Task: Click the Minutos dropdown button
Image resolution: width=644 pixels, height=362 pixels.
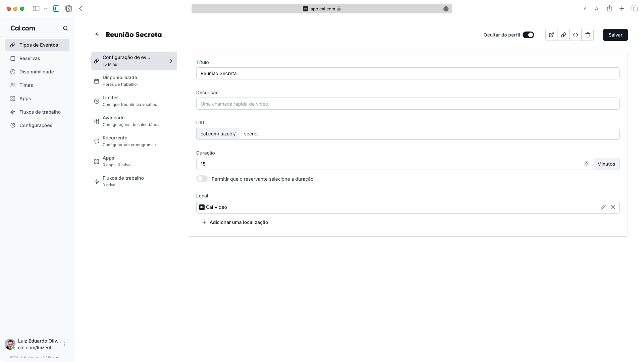Action: [606, 164]
